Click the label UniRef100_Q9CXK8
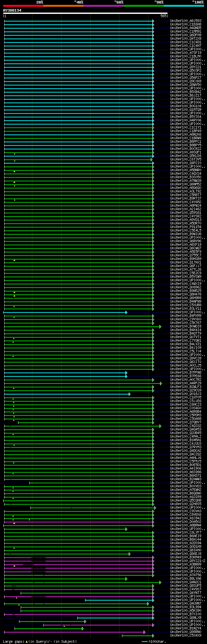Image resolution: width=207 pixels, height=644 pixels. tap(186, 81)
